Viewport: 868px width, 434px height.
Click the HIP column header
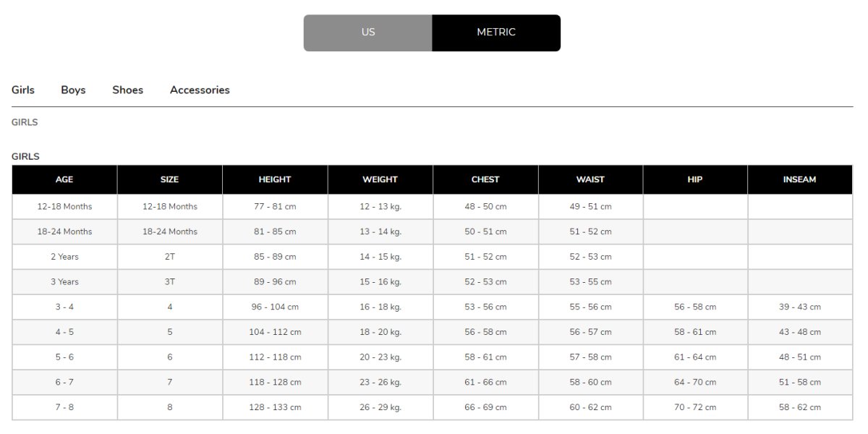point(695,179)
